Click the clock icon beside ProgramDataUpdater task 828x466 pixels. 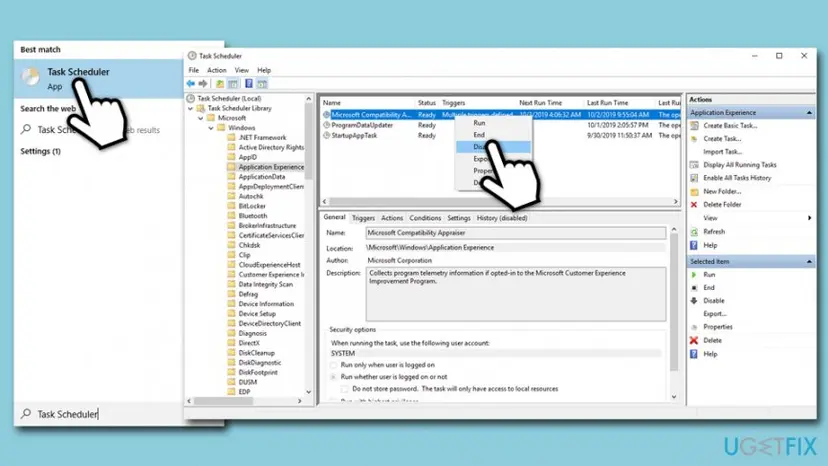[x=326, y=125]
